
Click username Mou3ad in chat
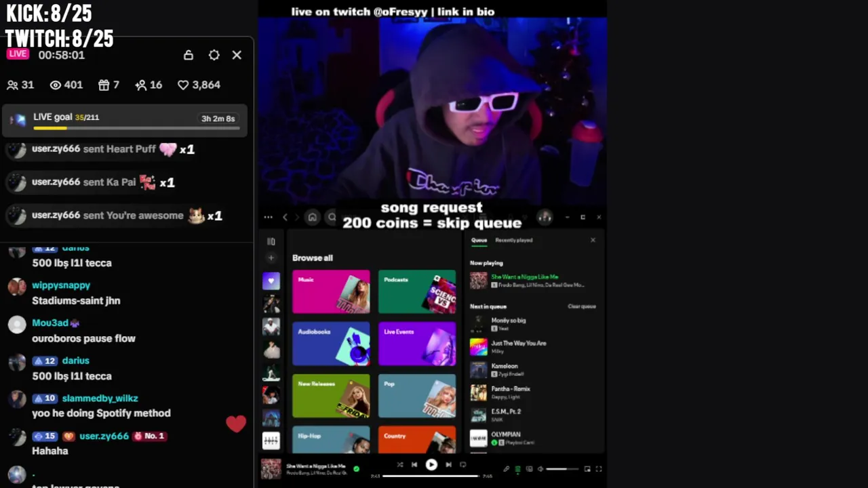pos(50,323)
